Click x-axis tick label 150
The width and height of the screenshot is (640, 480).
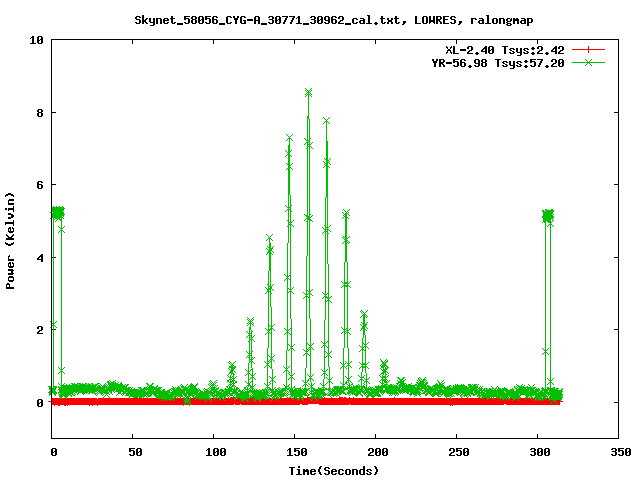pos(297,452)
